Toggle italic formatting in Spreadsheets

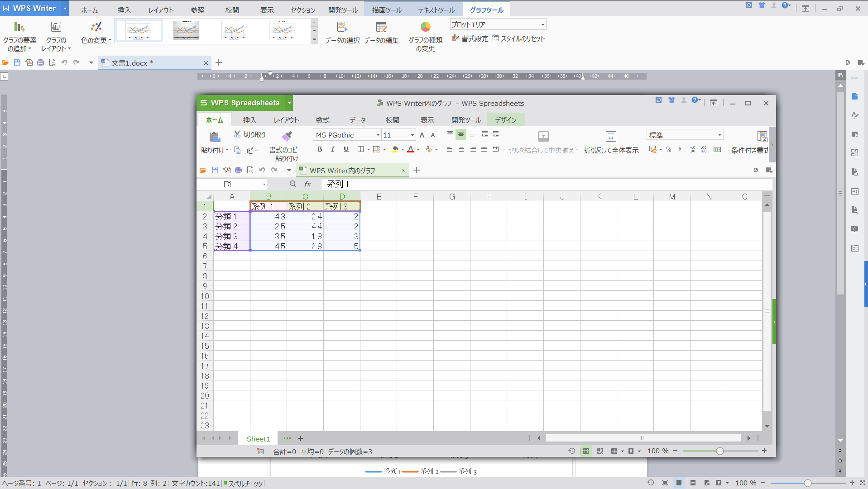click(333, 149)
